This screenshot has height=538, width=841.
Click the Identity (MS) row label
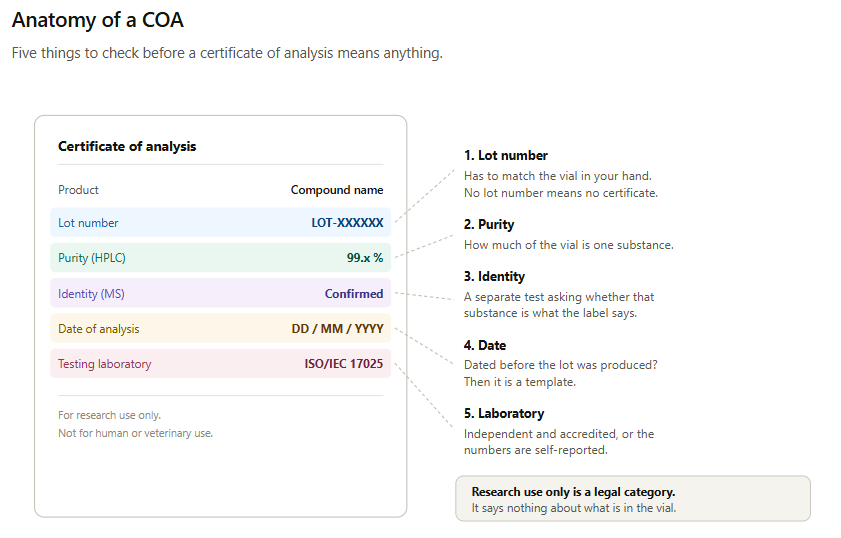point(91,294)
